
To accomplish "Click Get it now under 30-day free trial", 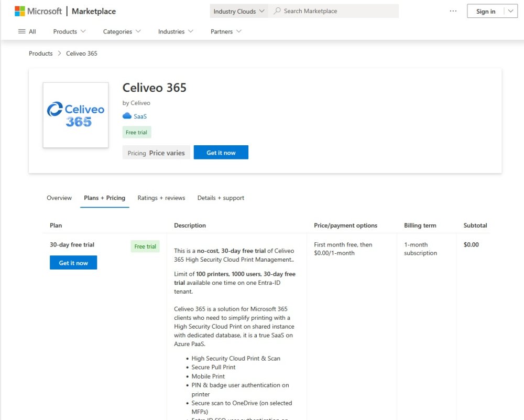I will coord(73,263).
